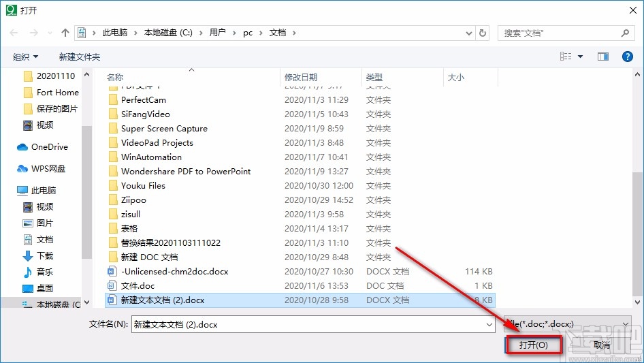Viewport: 644px width, 363px height.
Task: Select the zisull folder icon
Action: (x=113, y=214)
